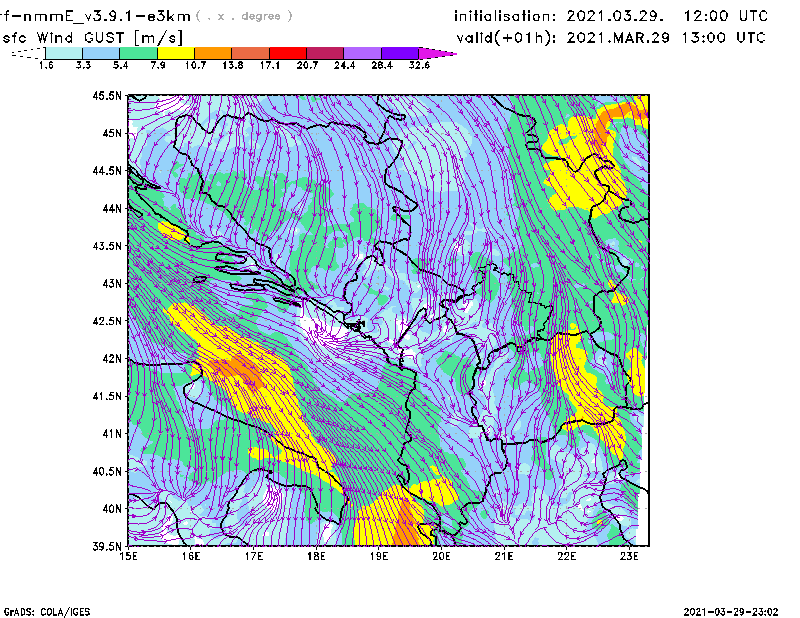Click the '44N' latitude label

coord(112,208)
